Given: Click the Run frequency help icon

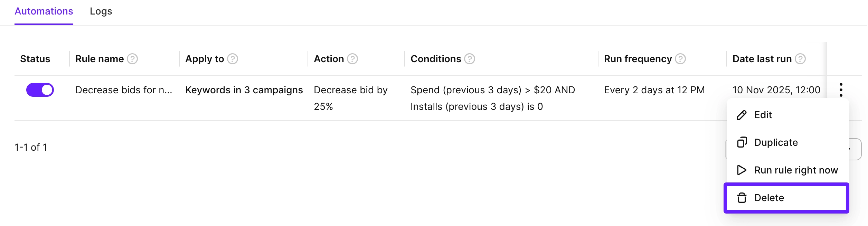Looking at the screenshot, I should (x=680, y=59).
